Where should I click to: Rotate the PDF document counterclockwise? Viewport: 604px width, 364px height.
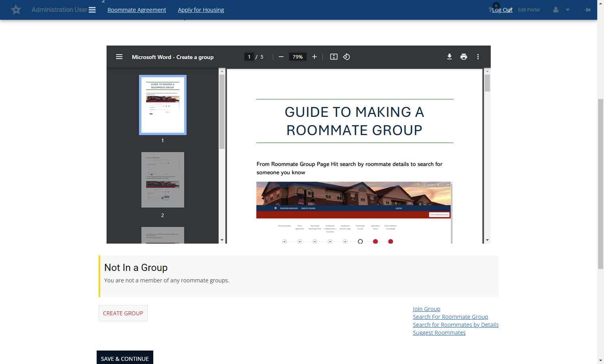click(347, 57)
